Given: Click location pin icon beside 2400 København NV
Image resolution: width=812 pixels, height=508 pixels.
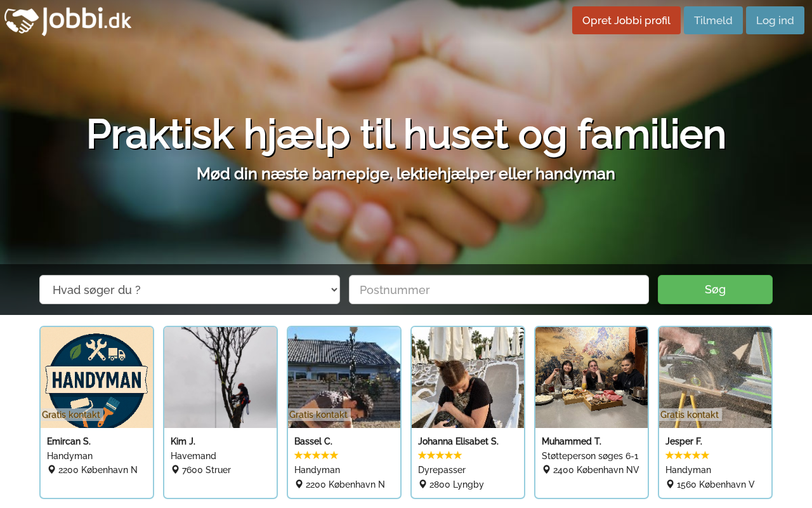Looking at the screenshot, I should tap(546, 470).
